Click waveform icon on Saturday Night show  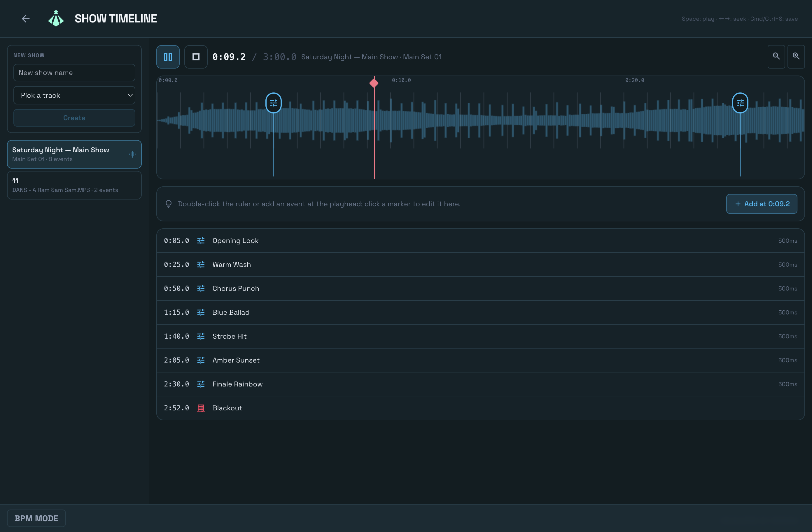click(x=132, y=154)
